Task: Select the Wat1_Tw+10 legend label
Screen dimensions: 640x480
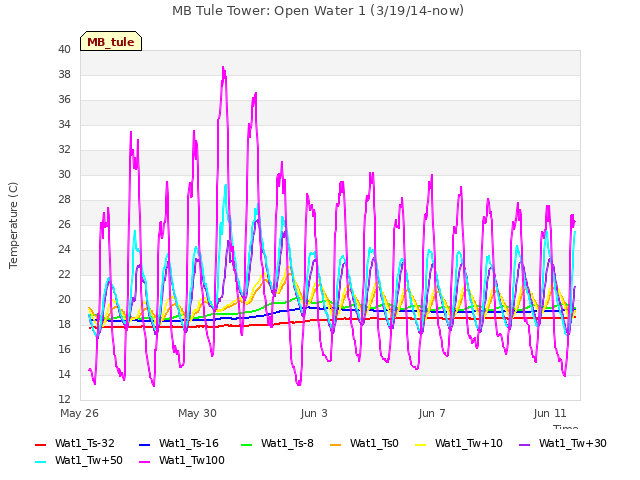Action: click(469, 443)
